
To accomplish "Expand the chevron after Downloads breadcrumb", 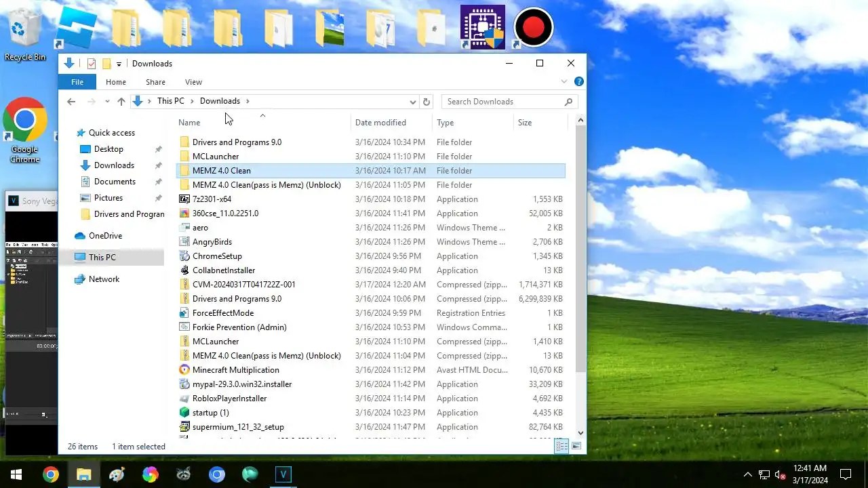I will 248,101.
